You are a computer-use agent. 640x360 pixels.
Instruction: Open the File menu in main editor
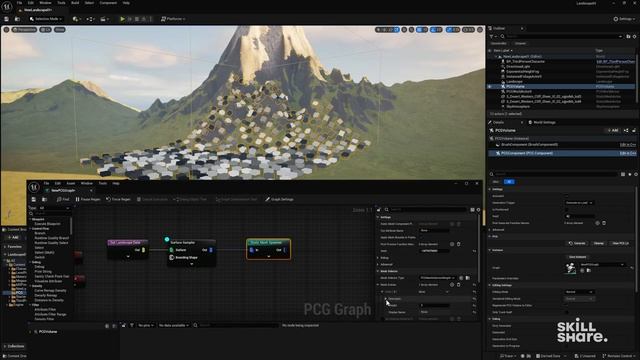pos(19,3)
